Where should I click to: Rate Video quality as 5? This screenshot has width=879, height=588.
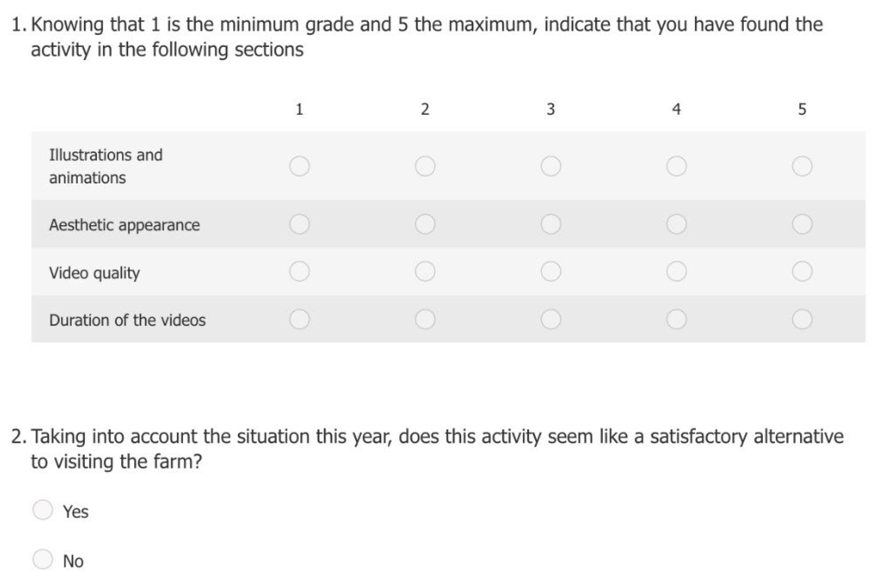[802, 271]
